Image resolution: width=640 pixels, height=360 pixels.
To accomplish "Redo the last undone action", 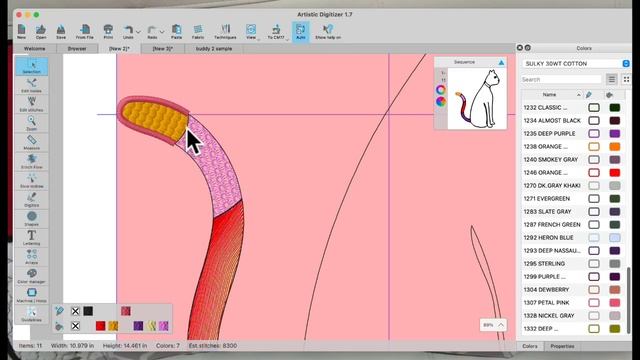I will point(152,31).
